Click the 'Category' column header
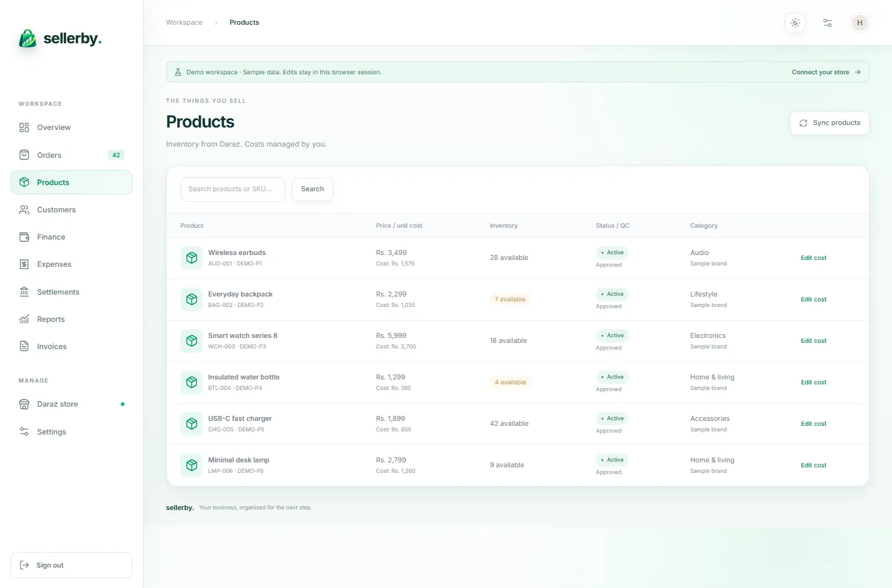892x588 pixels. point(704,226)
